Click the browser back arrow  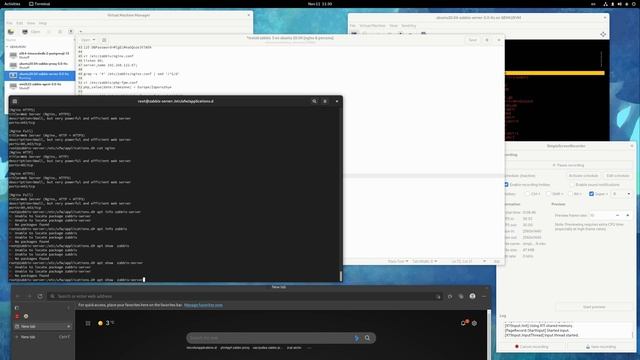[18, 296]
